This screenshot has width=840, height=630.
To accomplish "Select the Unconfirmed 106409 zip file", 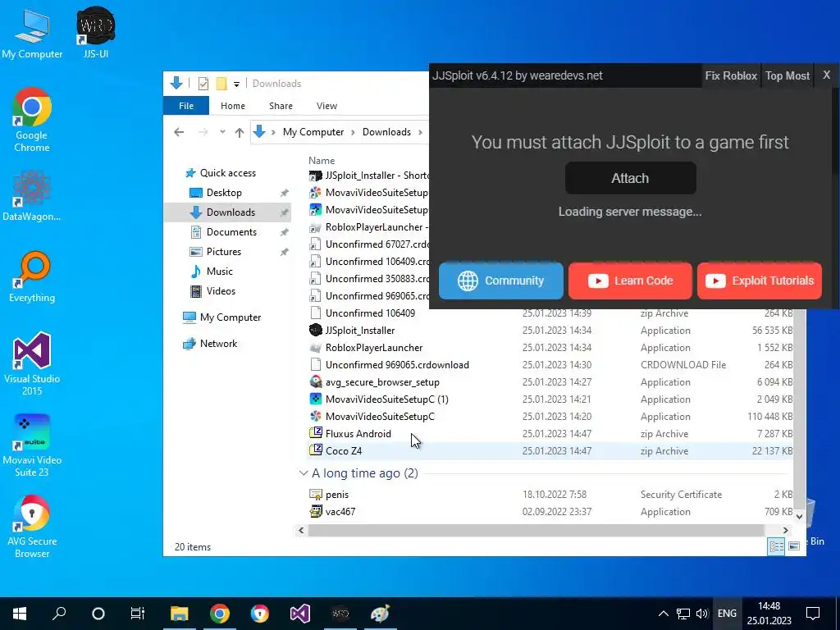I will pyautogui.click(x=550, y=313).
